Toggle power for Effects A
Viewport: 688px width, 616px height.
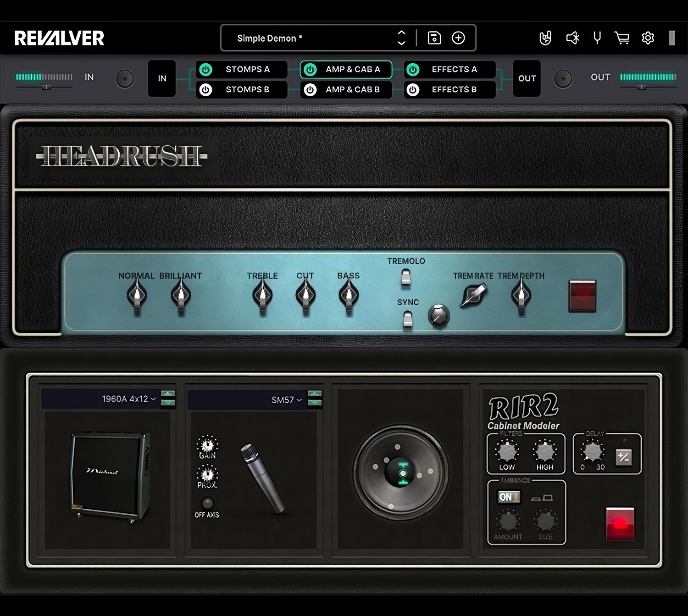pyautogui.click(x=413, y=70)
